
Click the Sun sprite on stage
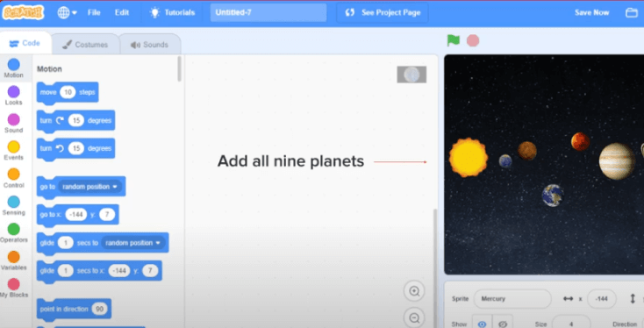469,158
